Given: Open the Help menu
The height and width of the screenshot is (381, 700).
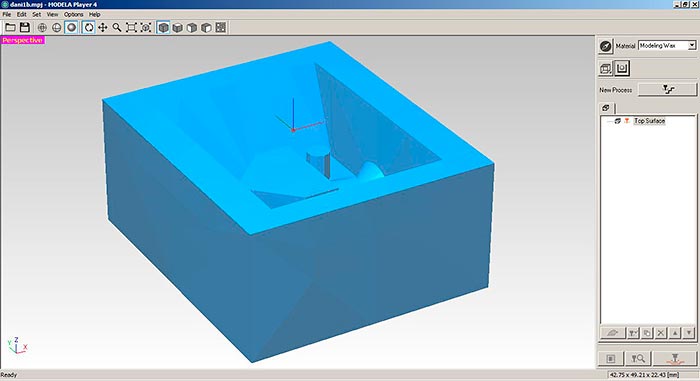Looking at the screenshot, I should (95, 14).
